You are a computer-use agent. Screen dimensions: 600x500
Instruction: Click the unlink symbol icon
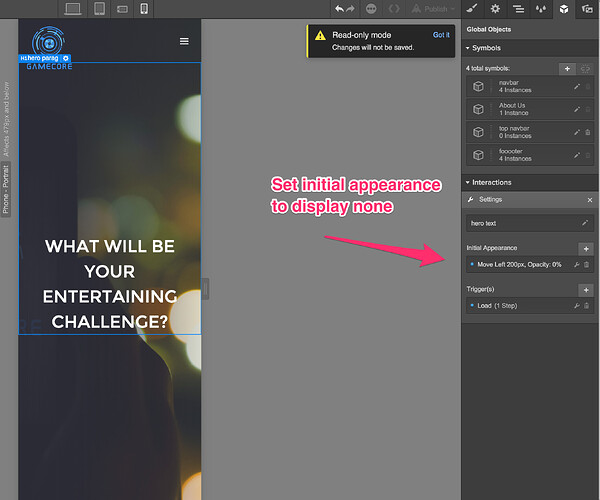(585, 69)
